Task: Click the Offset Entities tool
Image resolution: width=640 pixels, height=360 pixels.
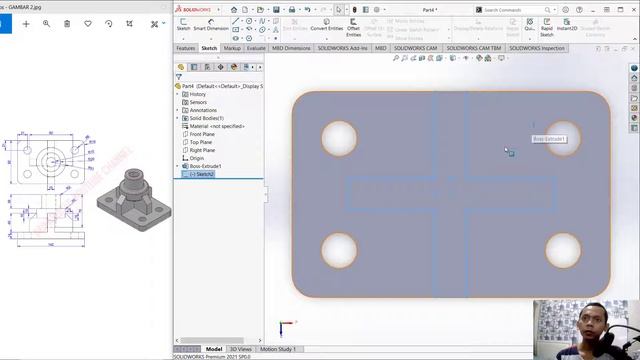Action: [x=353, y=28]
